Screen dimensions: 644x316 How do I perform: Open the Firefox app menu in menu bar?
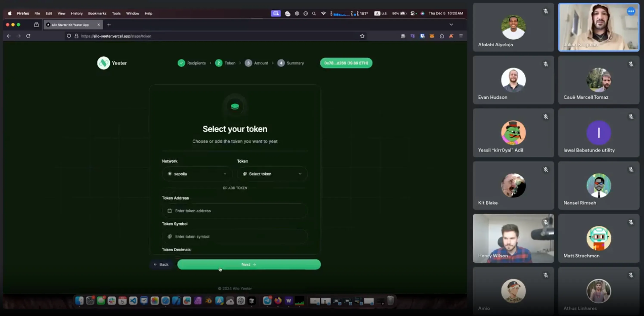coord(23,13)
